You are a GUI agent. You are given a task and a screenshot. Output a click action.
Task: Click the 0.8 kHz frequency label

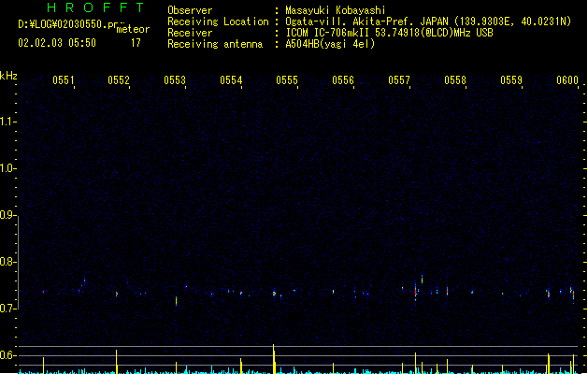[x=7, y=262]
